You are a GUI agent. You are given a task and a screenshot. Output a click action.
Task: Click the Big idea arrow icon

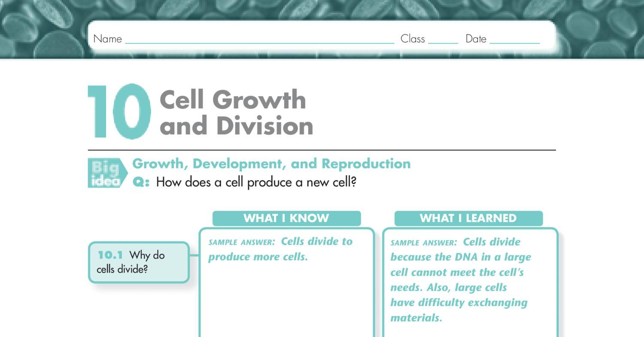107,173
